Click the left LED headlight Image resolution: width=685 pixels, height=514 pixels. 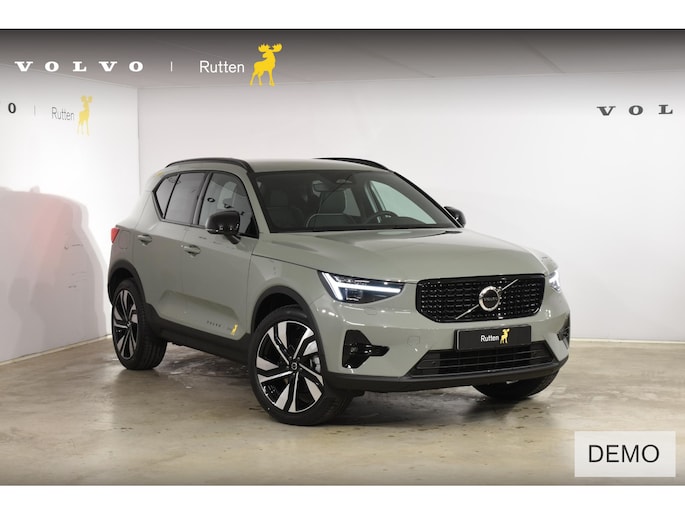(x=361, y=287)
